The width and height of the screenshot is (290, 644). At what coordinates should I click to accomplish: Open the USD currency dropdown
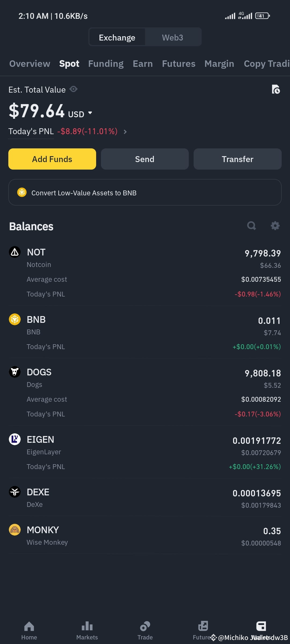81,114
